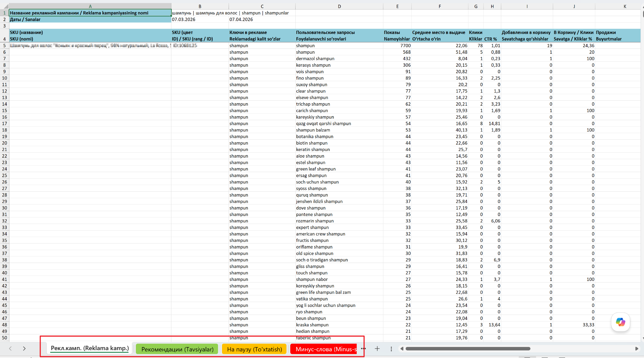Screen dimensions: 644x358
Task: Select the american crew shampun cell
Action: pyautogui.click(x=339, y=234)
